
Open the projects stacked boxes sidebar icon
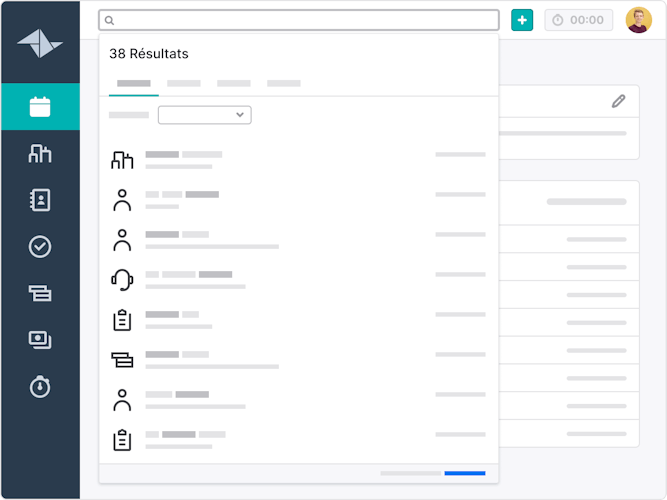pos(40,293)
